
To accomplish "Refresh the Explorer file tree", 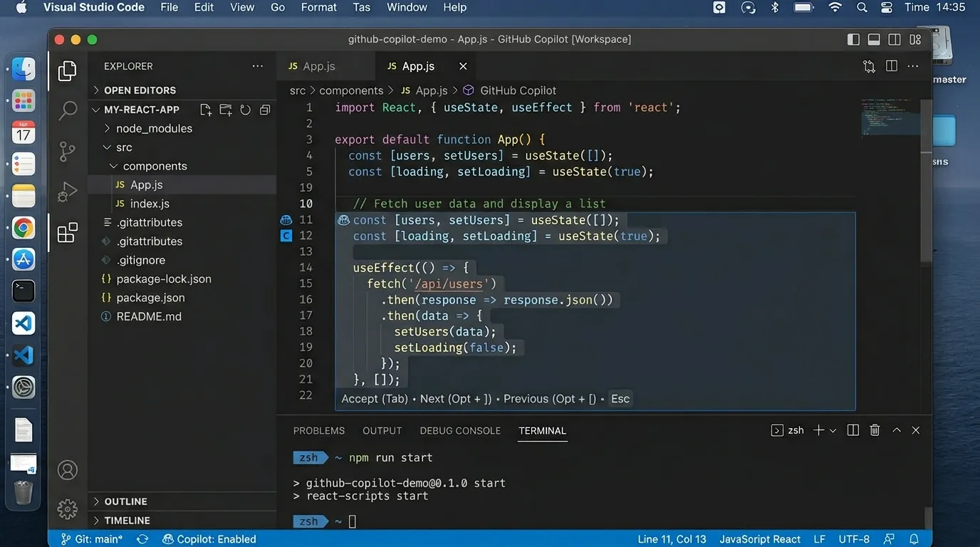I will (246, 110).
